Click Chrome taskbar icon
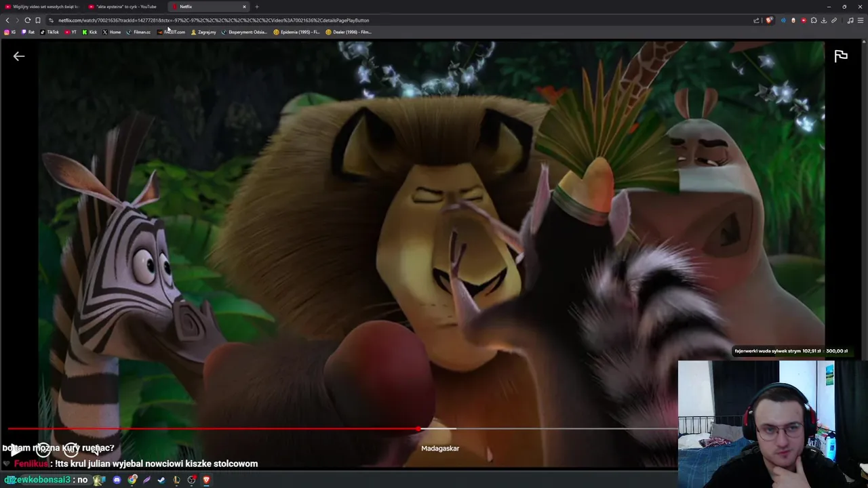 click(132, 480)
